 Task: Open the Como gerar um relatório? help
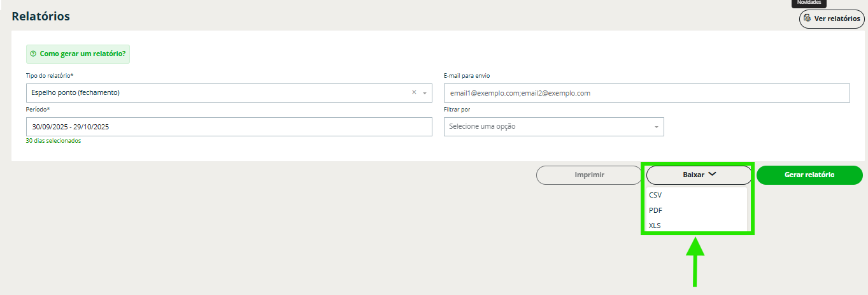point(82,54)
